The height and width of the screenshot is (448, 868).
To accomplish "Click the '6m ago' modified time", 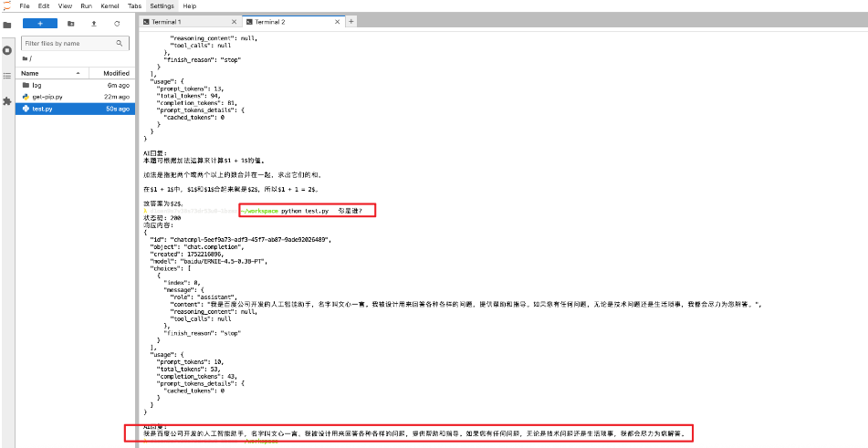I will click(x=119, y=85).
